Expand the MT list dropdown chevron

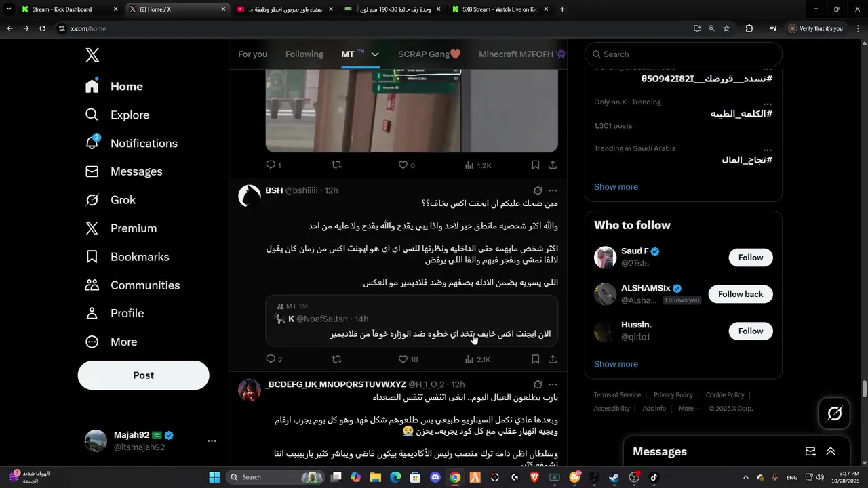pos(375,54)
